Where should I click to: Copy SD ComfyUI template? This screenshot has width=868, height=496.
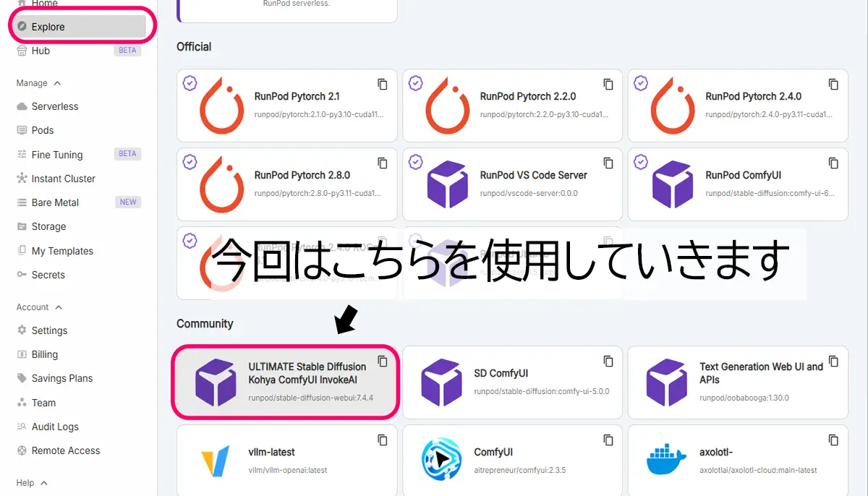point(608,361)
